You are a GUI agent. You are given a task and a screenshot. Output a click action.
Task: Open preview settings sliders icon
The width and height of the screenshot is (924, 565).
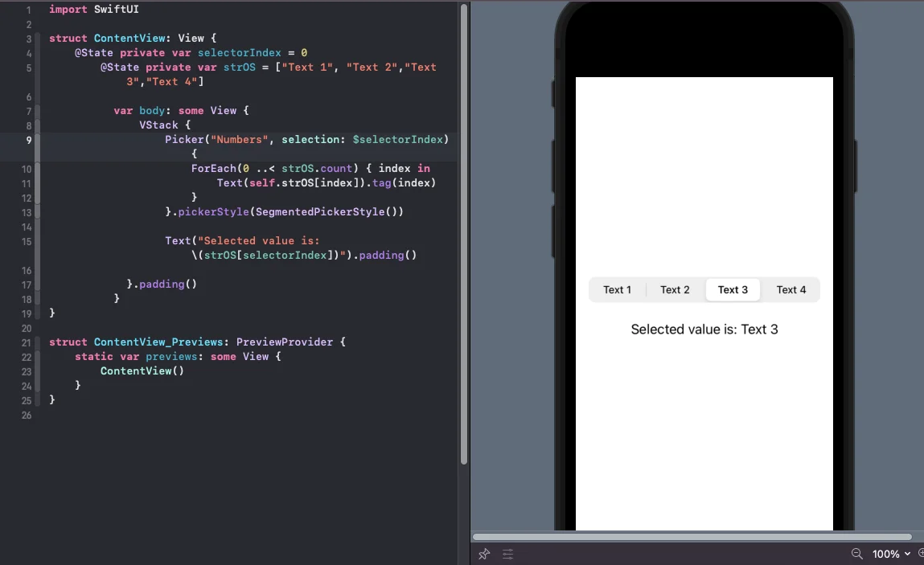pyautogui.click(x=507, y=554)
